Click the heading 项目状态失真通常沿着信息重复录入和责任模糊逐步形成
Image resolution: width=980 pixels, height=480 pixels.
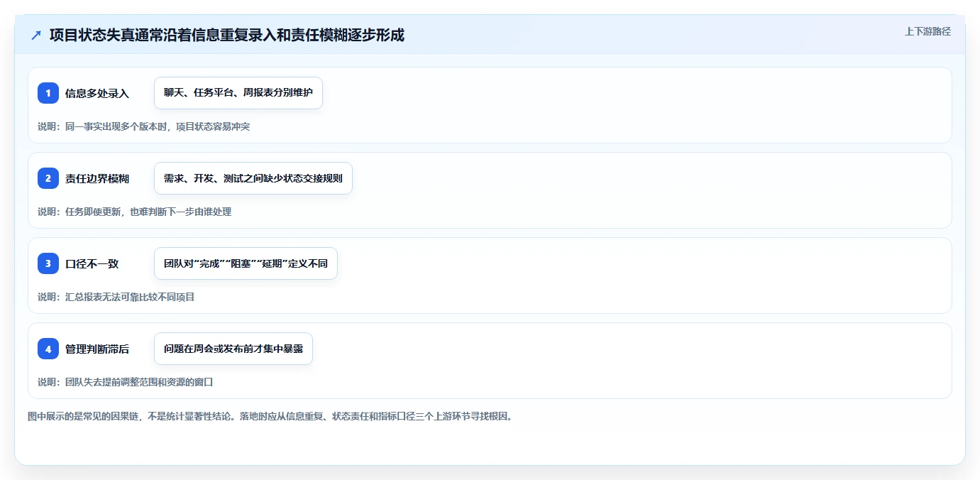(227, 35)
